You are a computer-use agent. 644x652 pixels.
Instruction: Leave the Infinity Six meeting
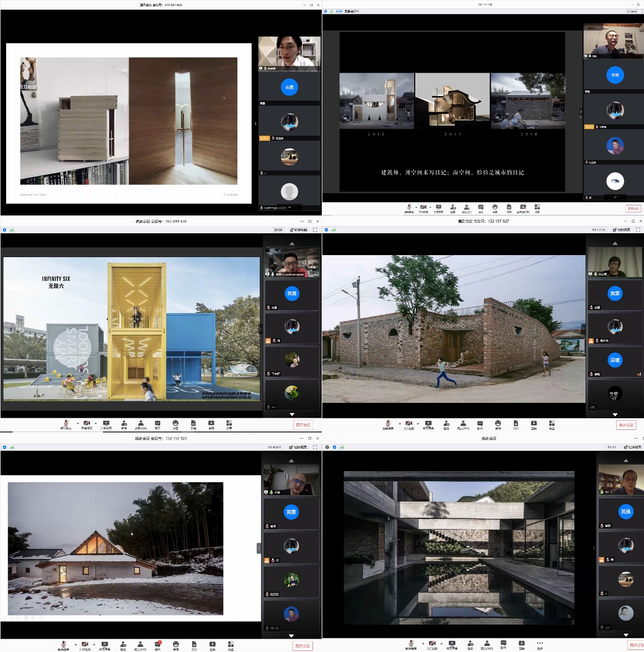click(302, 425)
